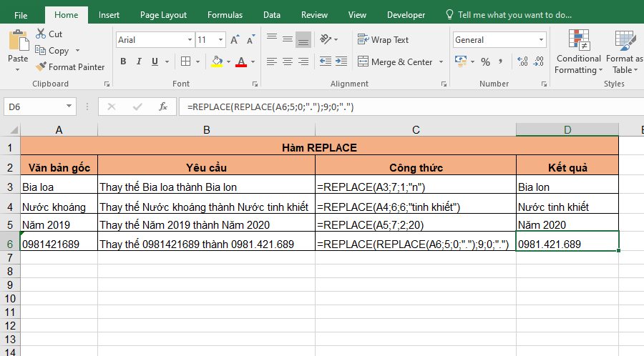The image size is (644, 356).
Task: Apply percent style format
Action: click(x=486, y=62)
